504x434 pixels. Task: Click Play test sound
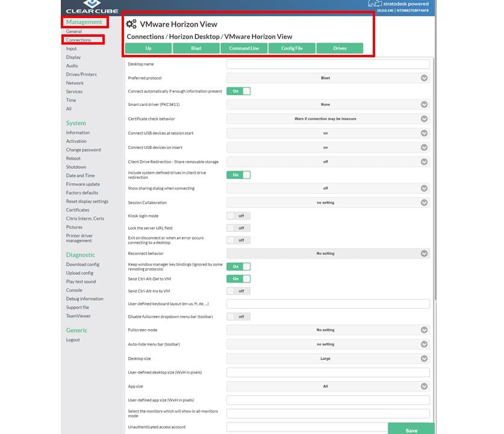(81, 281)
